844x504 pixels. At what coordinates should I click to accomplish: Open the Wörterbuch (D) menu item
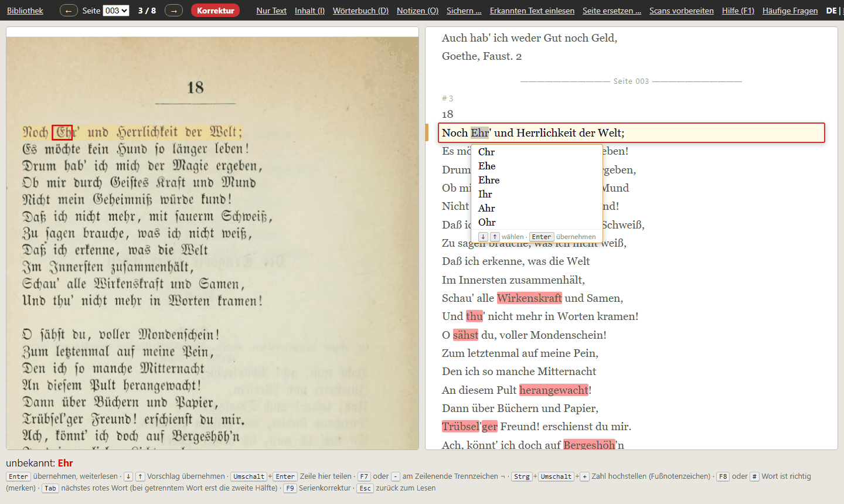pyautogui.click(x=360, y=11)
